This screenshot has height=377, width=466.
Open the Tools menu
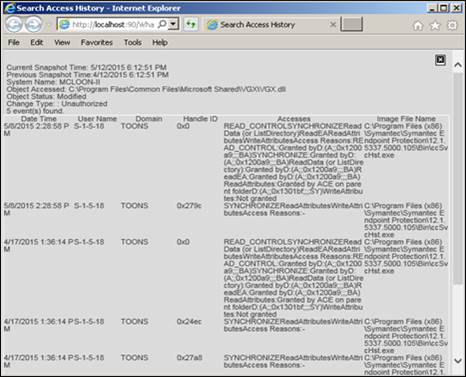133,43
